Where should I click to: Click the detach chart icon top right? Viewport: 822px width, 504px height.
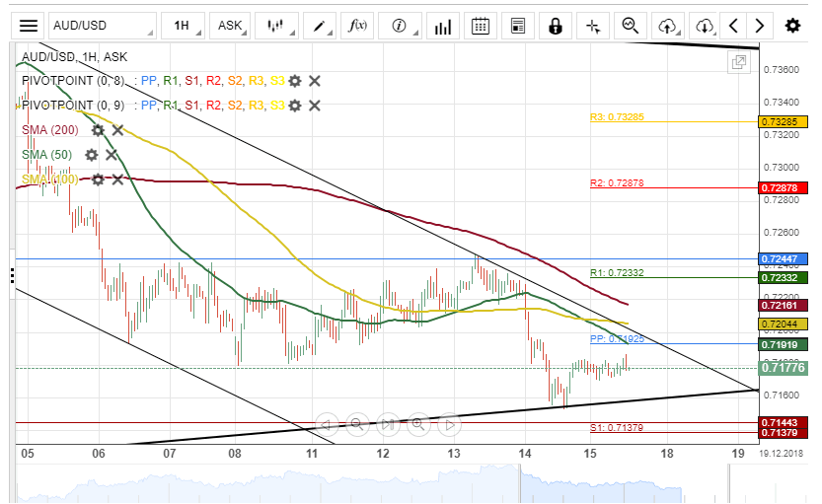pyautogui.click(x=738, y=63)
